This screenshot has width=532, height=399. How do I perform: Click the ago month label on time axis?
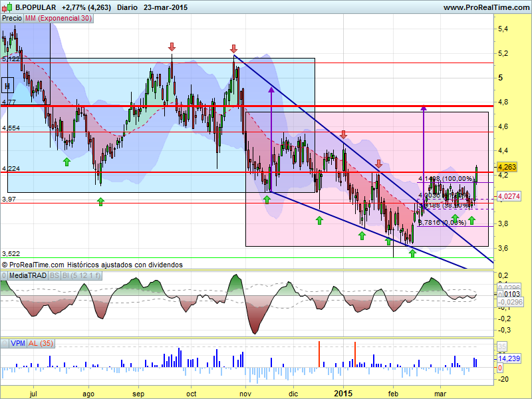[88, 394]
